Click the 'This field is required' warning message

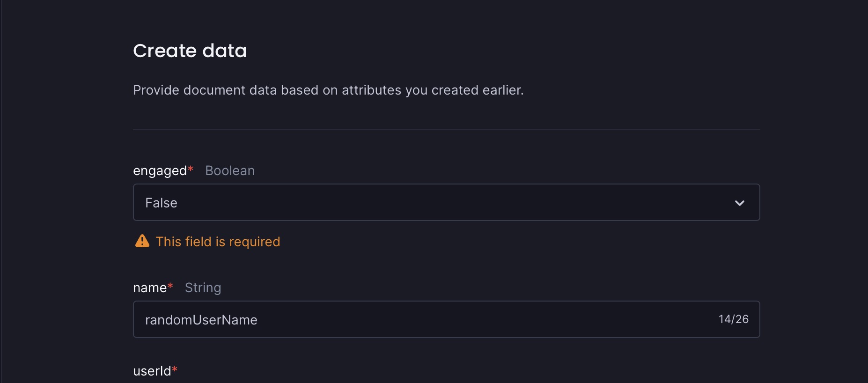(x=218, y=242)
